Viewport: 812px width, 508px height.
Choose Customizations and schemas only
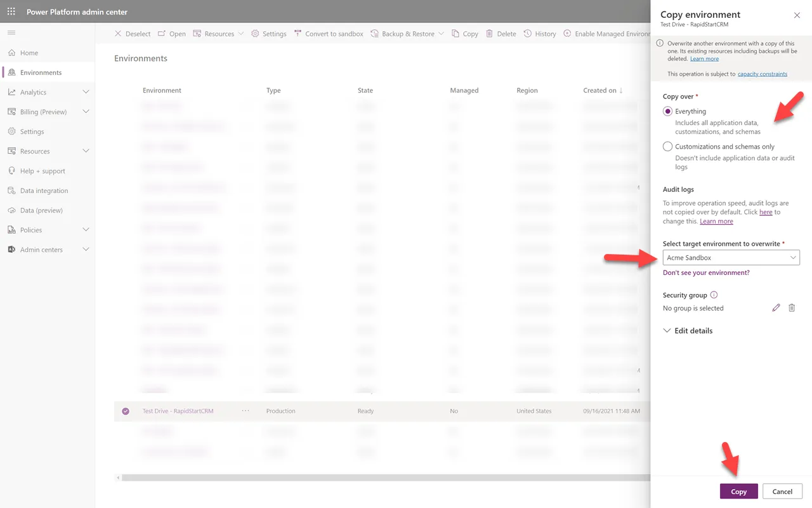click(667, 146)
